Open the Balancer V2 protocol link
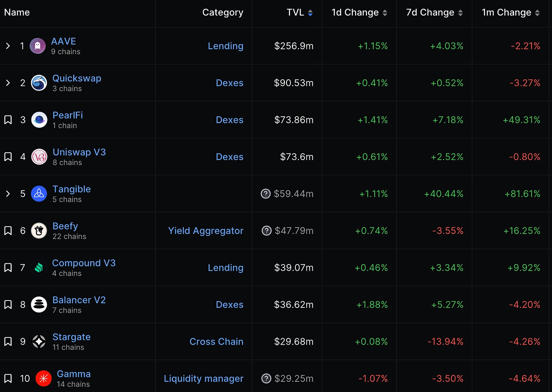The height and width of the screenshot is (392, 552). (x=79, y=300)
